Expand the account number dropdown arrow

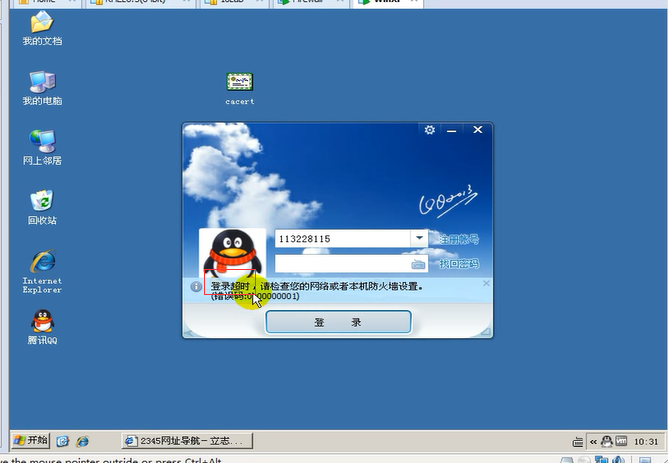[x=419, y=238]
